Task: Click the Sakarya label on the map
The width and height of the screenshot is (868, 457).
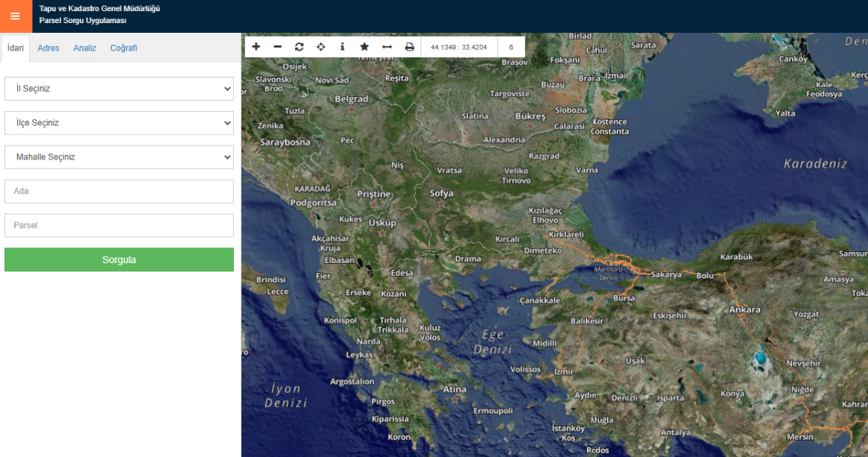Action: 666,275
